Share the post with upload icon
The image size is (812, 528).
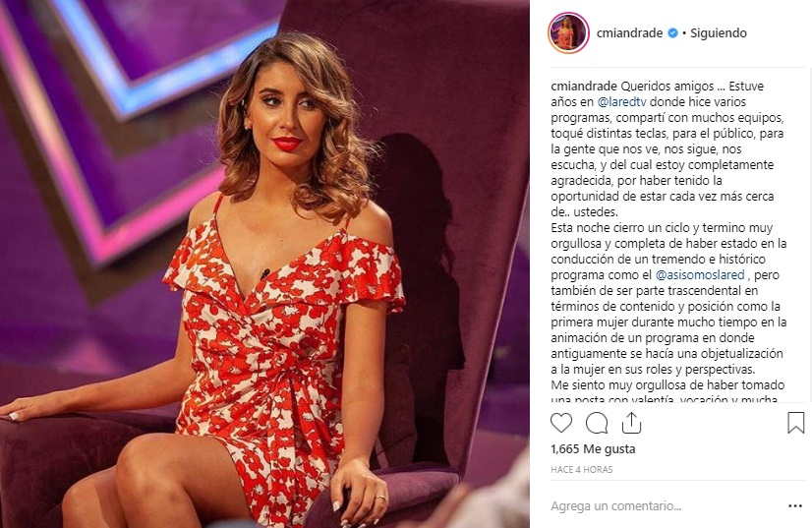(x=631, y=423)
